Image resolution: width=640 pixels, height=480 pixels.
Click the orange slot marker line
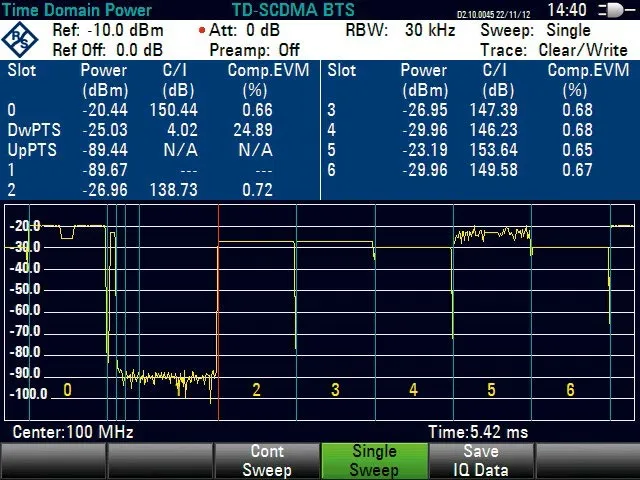(218, 312)
